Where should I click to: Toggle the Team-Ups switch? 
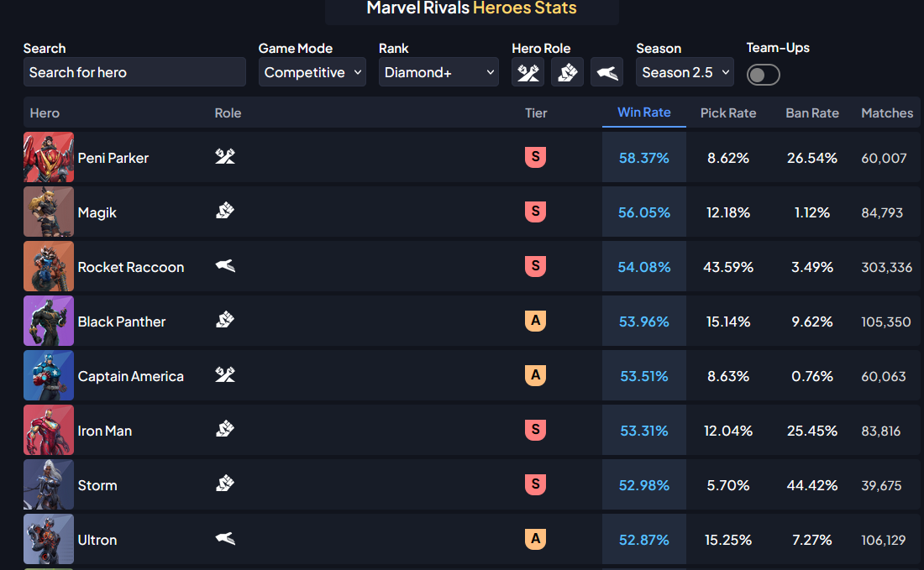tap(763, 75)
